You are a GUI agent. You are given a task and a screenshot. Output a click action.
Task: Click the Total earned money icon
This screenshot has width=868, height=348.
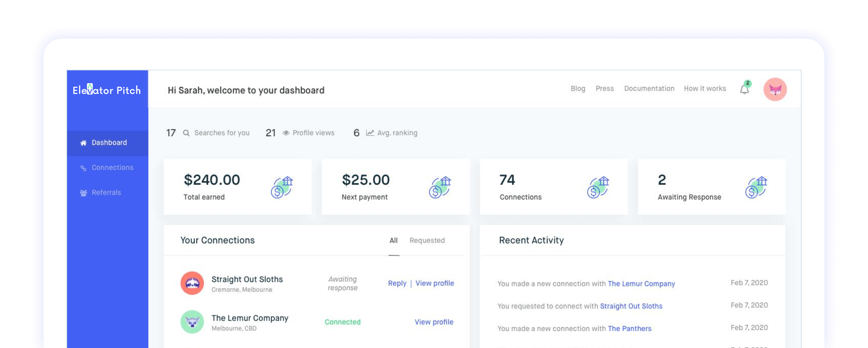pos(282,187)
